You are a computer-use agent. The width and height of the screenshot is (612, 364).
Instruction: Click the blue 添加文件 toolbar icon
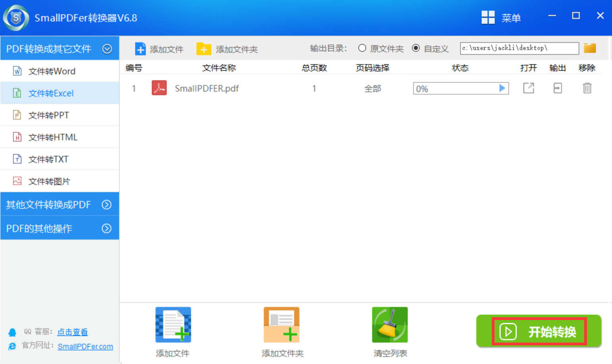tap(140, 49)
